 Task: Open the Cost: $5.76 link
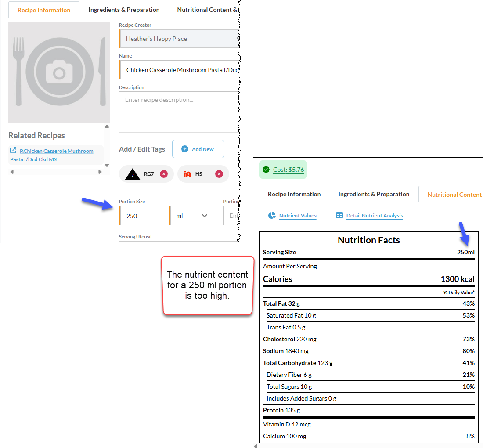[x=288, y=170]
